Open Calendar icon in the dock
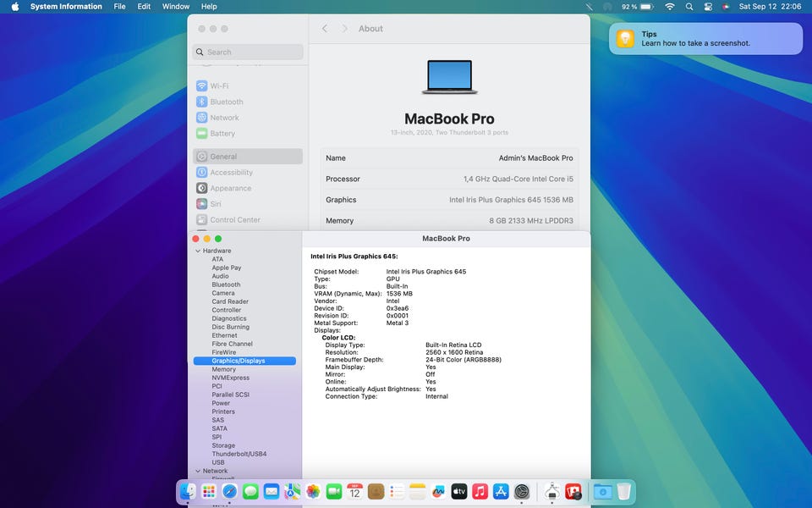 [x=354, y=491]
